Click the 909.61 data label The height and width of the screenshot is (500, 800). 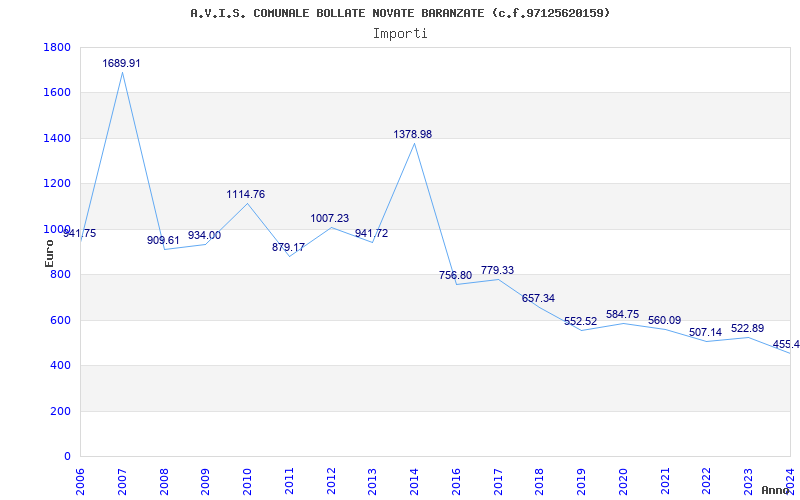(163, 240)
